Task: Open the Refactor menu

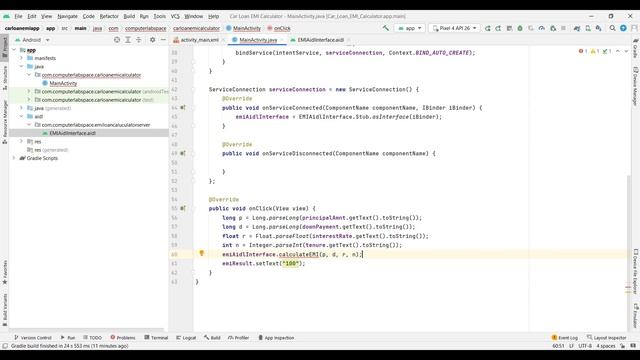Action: pos(109,16)
